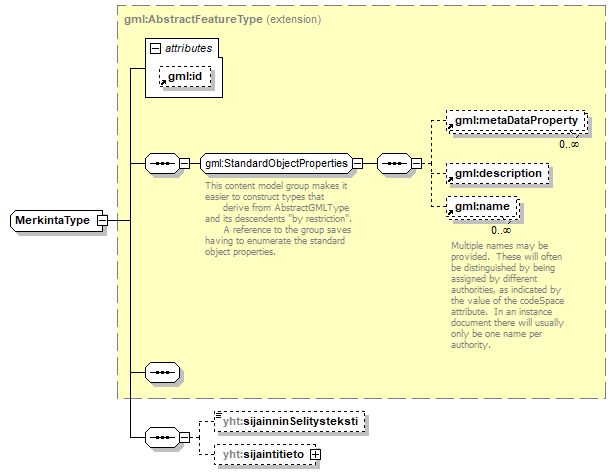Expand the yht:sijaintitieto element
The image size is (616, 474).
pos(315,454)
